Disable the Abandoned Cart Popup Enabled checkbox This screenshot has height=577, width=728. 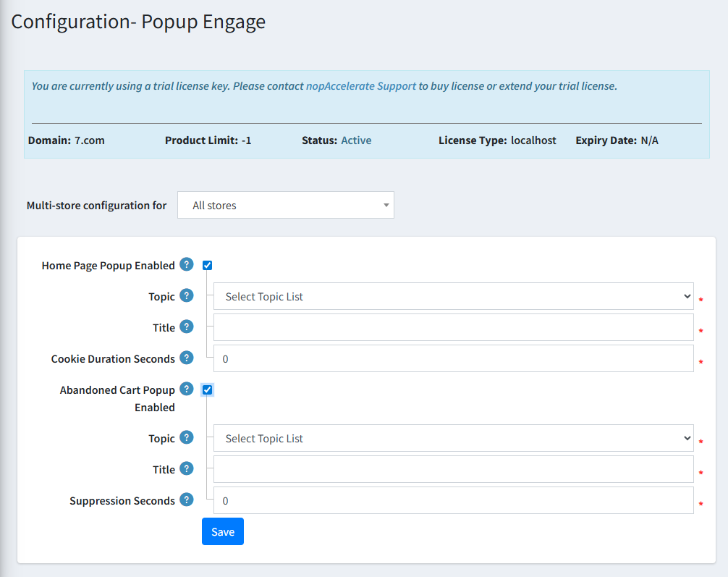click(x=208, y=390)
